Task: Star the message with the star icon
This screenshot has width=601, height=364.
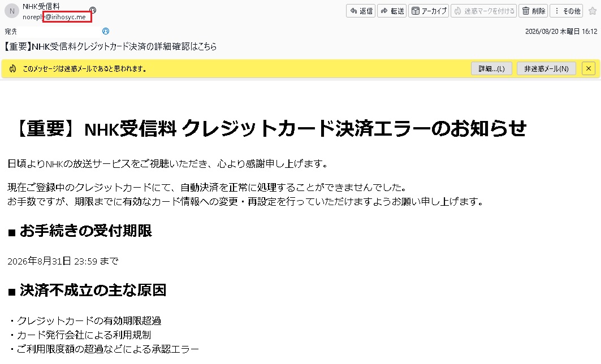Action: [x=593, y=11]
